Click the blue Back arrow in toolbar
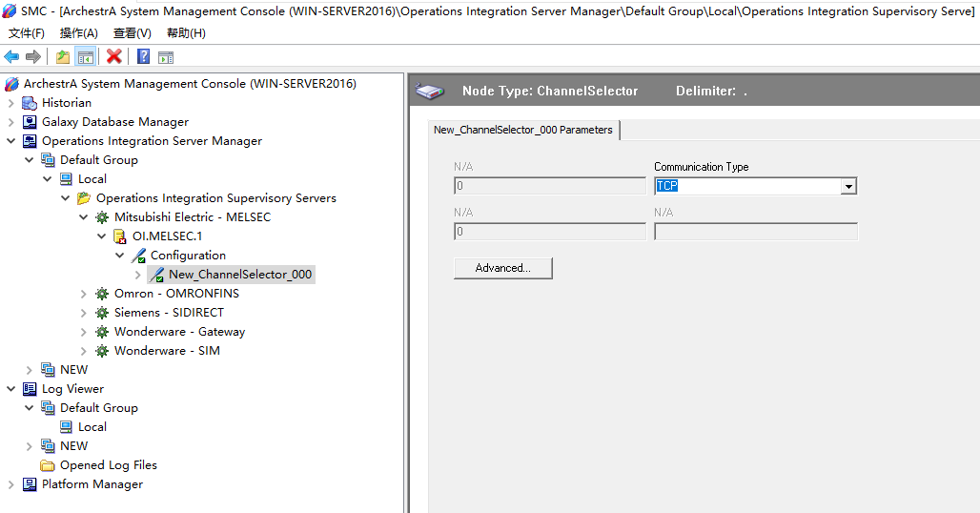 (x=11, y=57)
